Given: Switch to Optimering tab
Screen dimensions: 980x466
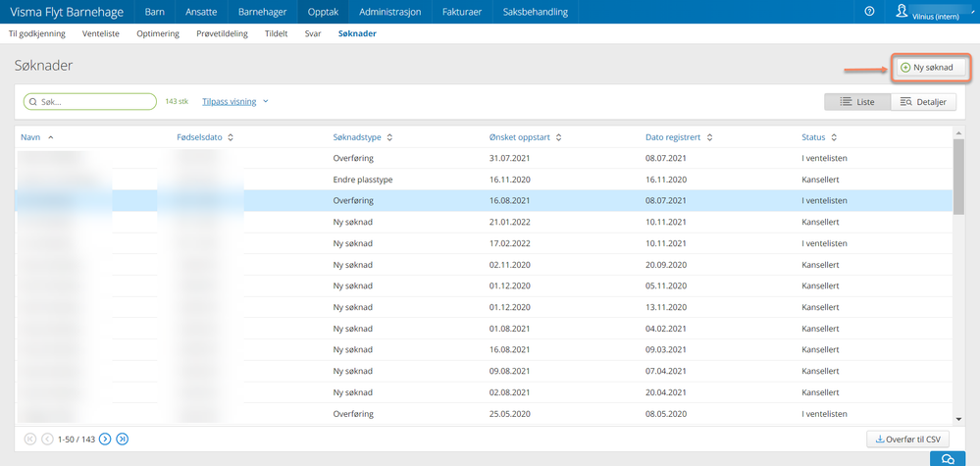Looking at the screenshot, I should coord(158,33).
